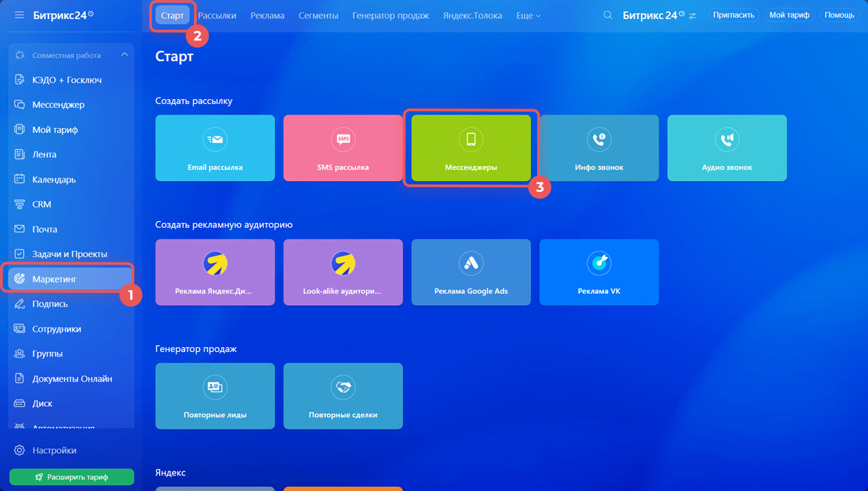Screen dimensions: 868x491
Task: Open Мессенджер in the left sidebar
Action: 71,105
